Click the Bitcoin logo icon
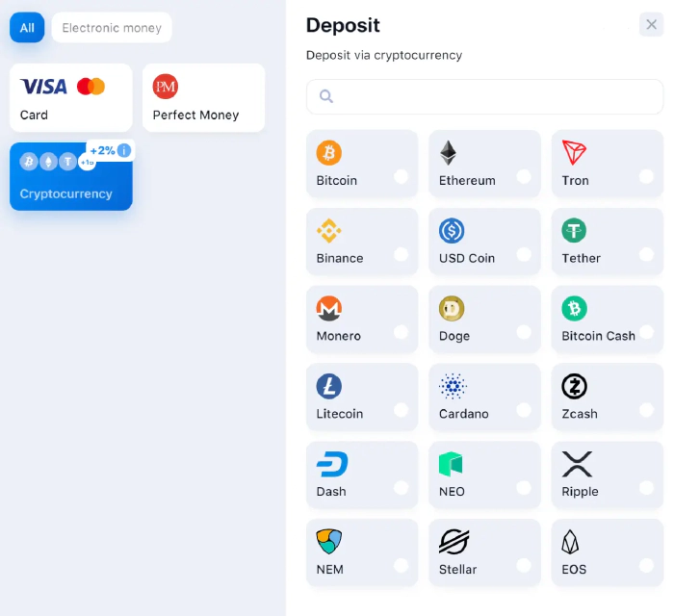674x616 pixels. 329,152
